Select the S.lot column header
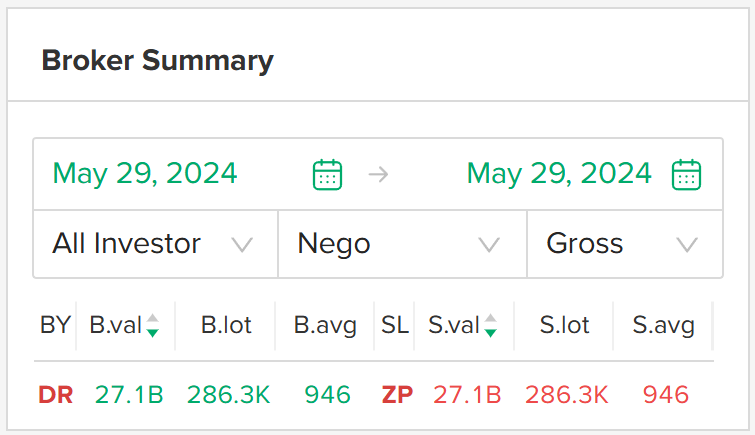Image resolution: width=755 pixels, height=435 pixels. tap(564, 325)
